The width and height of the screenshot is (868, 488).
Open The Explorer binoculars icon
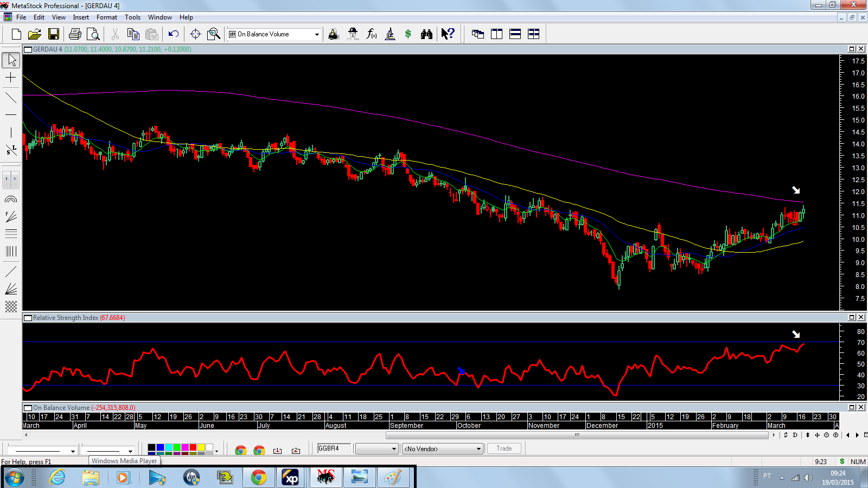coord(426,34)
